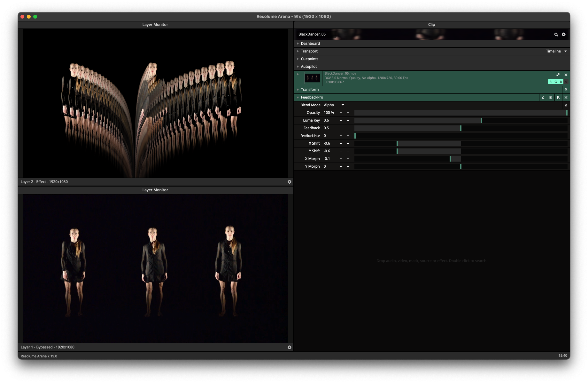Click the plus button for Luma Key

[x=348, y=120]
